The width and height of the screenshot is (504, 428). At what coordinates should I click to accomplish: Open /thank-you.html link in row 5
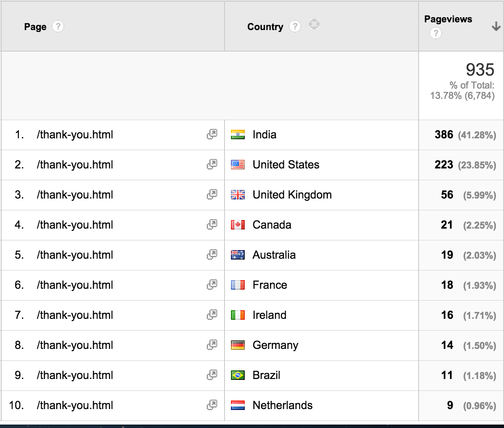(75, 255)
